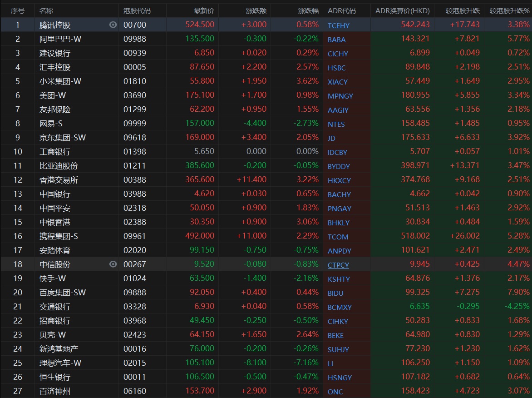Click the ADR换算价(HKD) column header
The image size is (532, 398).
pos(402,10)
